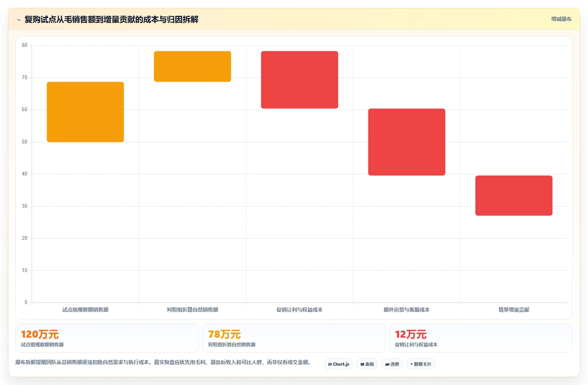Click x-axis label 对照组折算自然销售额
The height and width of the screenshot is (385, 588).
[192, 310]
